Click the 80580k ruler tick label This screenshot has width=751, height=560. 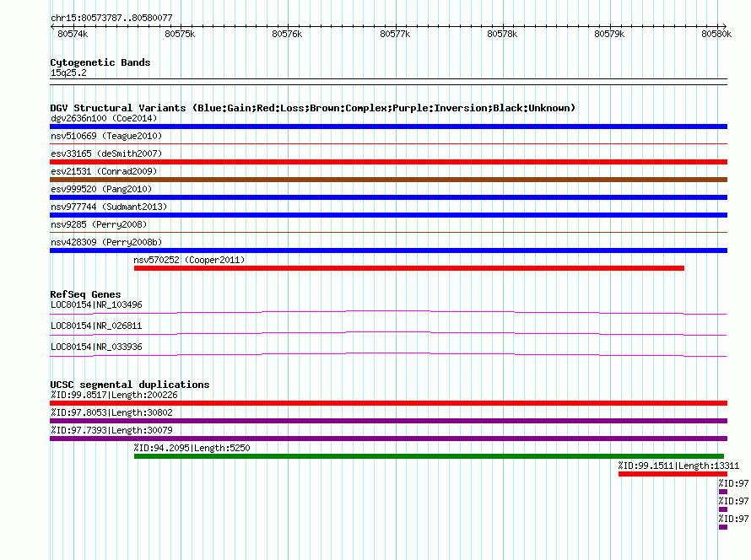[x=716, y=34]
